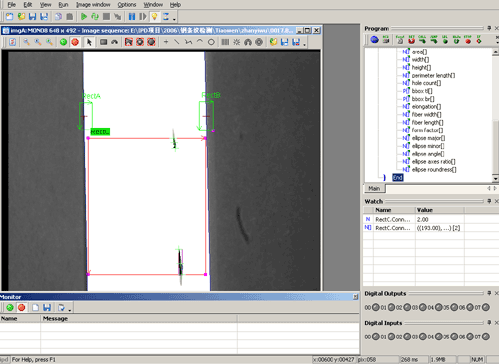Click the RET icon in Program toolbar
Screen dimensions: 499x364
(411, 40)
